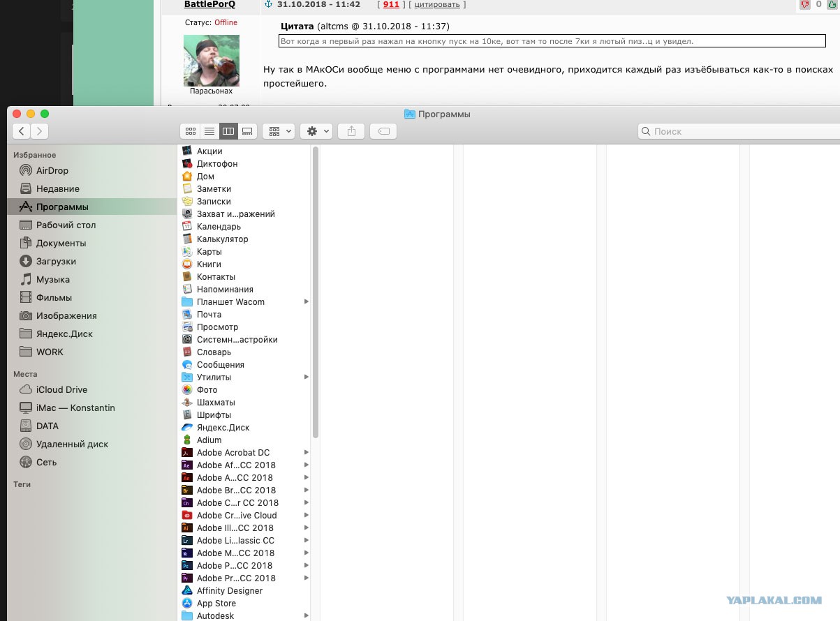
Task: Open the post number 911 link
Action: [391, 4]
